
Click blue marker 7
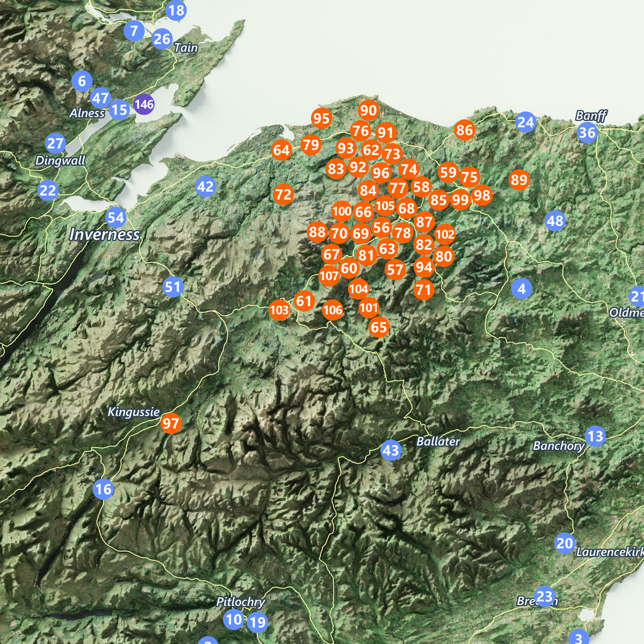coord(134,31)
